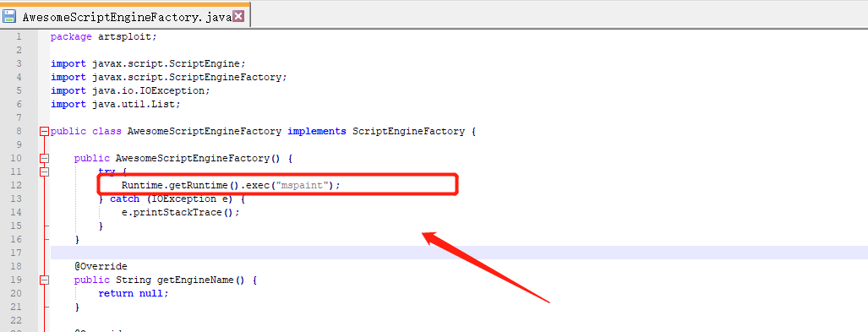This screenshot has height=332, width=868.
Task: Click the 'return null;' line
Action: pyautogui.click(x=134, y=293)
